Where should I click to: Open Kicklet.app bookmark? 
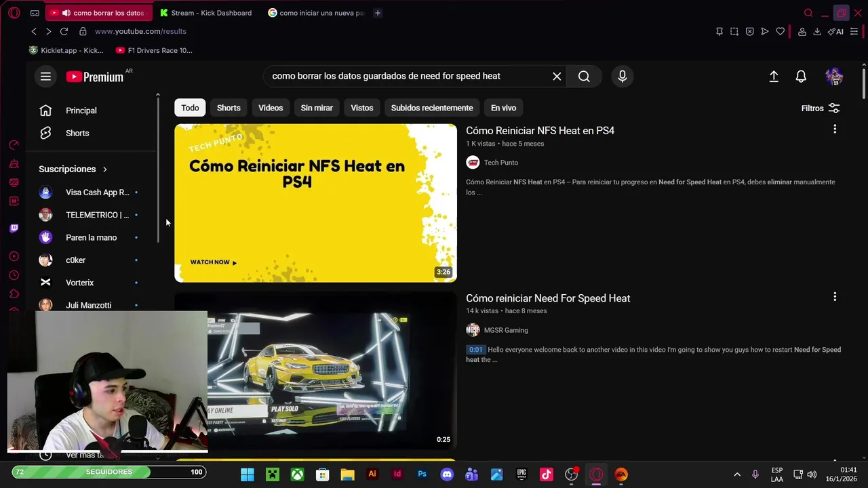[x=66, y=50]
